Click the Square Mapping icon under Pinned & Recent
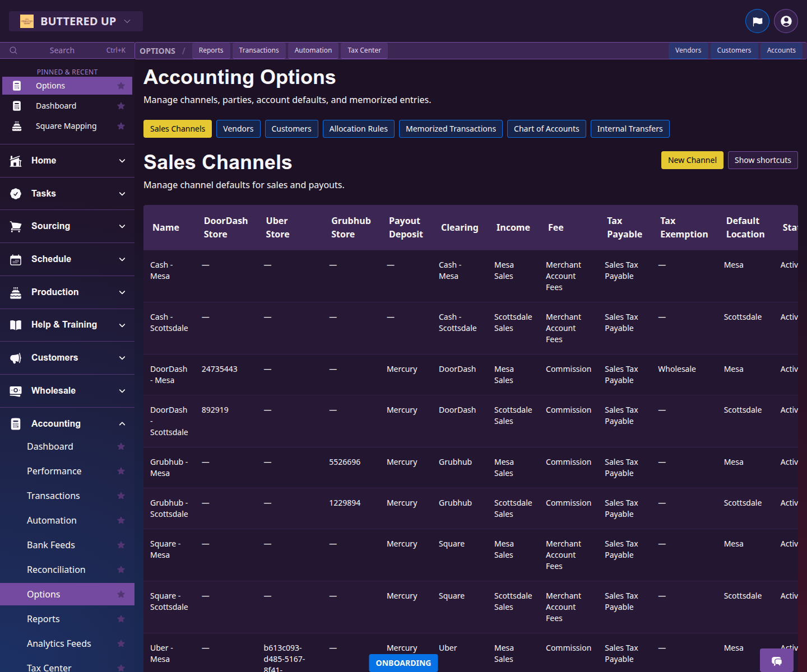 17,125
